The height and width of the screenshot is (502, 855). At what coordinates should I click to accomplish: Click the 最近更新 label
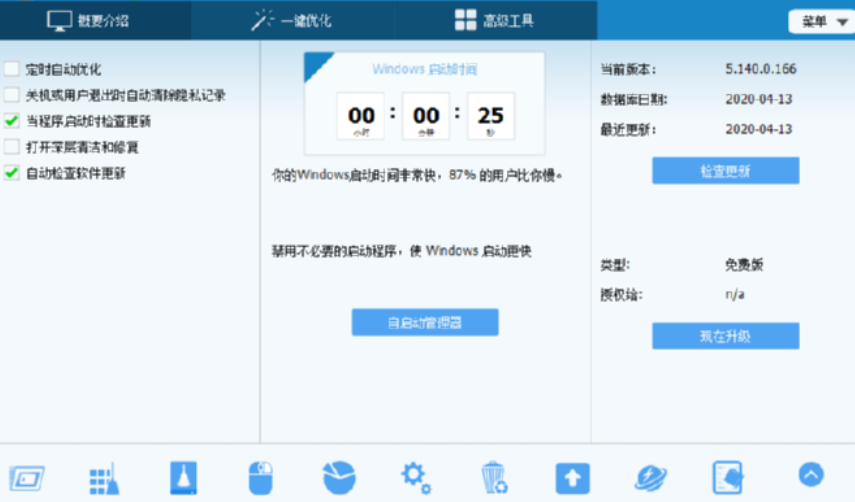tap(628, 130)
